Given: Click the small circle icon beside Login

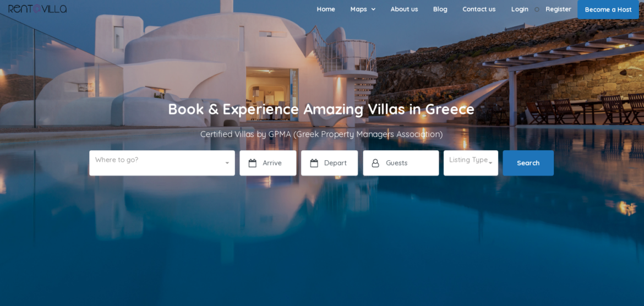Looking at the screenshot, I should tap(537, 9).
